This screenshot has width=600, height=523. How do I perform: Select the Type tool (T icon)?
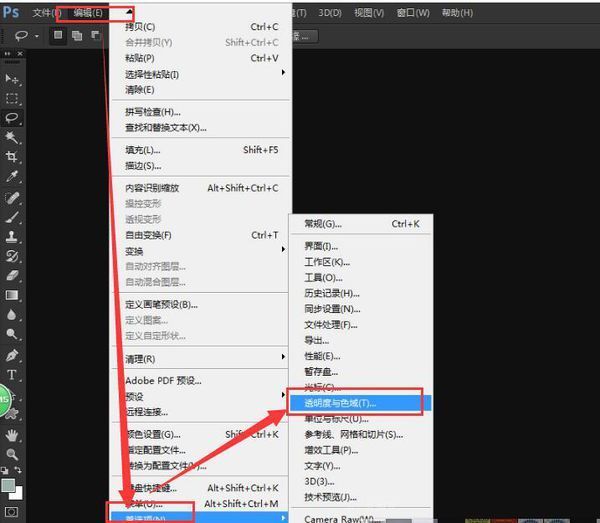12,375
